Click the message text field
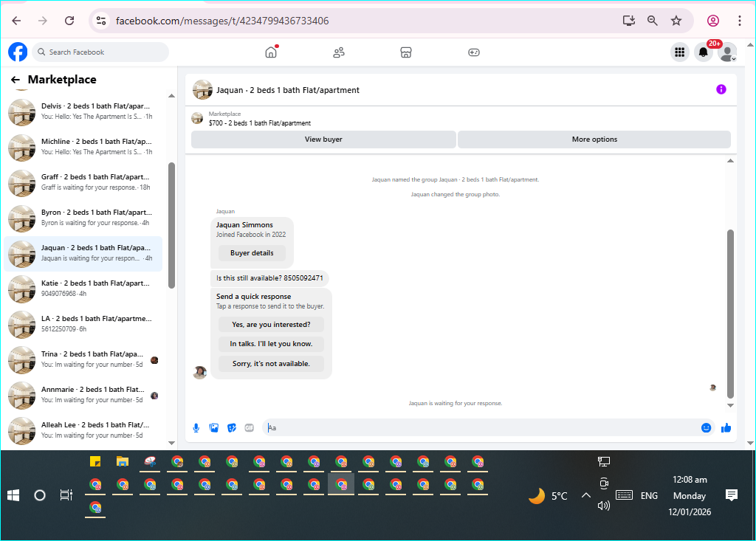The image size is (756, 541). tap(482, 427)
